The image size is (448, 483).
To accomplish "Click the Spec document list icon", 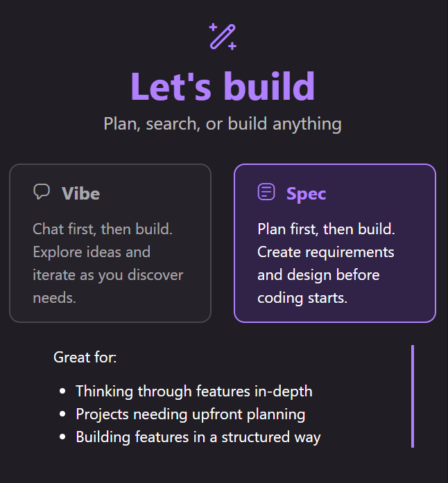I will (x=266, y=192).
